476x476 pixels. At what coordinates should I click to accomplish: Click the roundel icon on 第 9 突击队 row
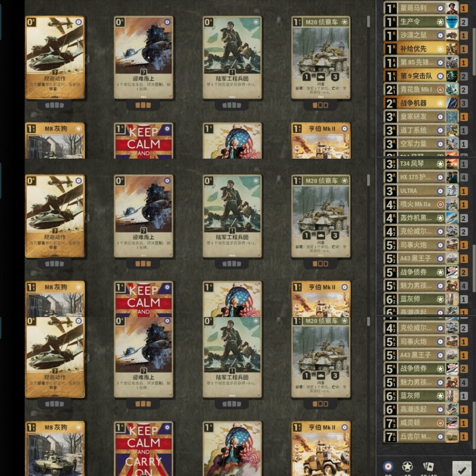pyautogui.click(x=440, y=76)
